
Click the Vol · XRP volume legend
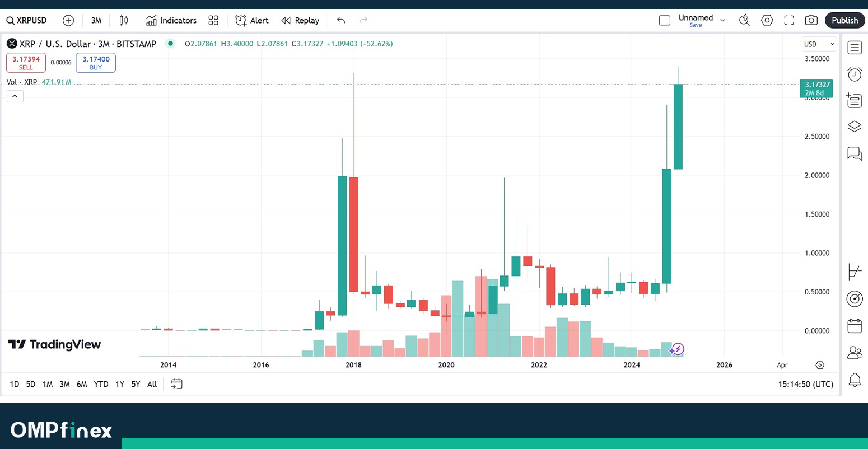coord(39,82)
